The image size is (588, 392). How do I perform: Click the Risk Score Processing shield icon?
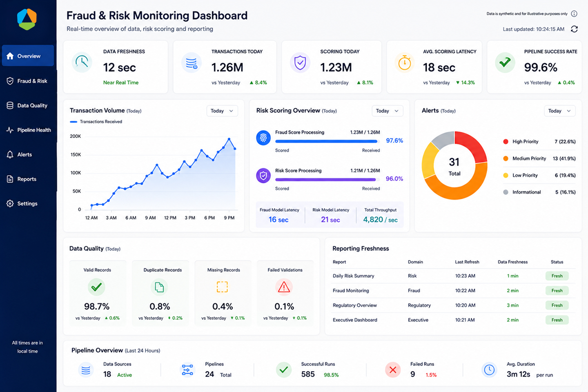point(263,176)
